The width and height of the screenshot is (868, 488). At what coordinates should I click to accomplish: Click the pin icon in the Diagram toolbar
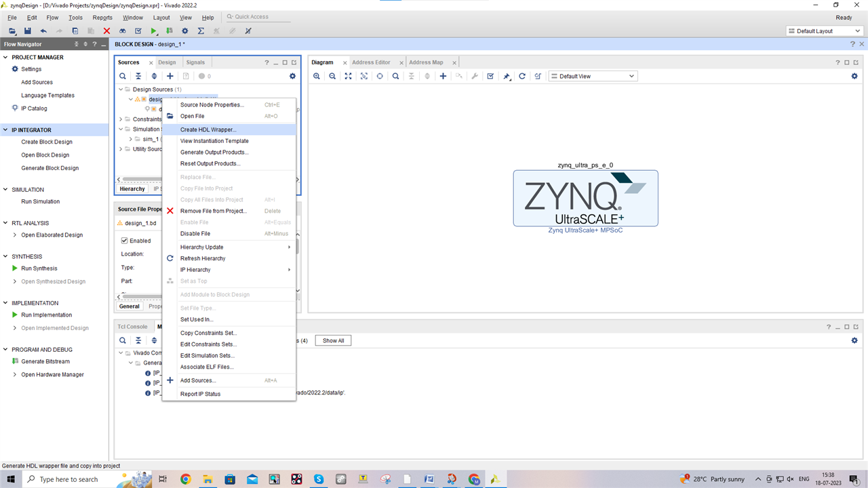pyautogui.click(x=507, y=76)
